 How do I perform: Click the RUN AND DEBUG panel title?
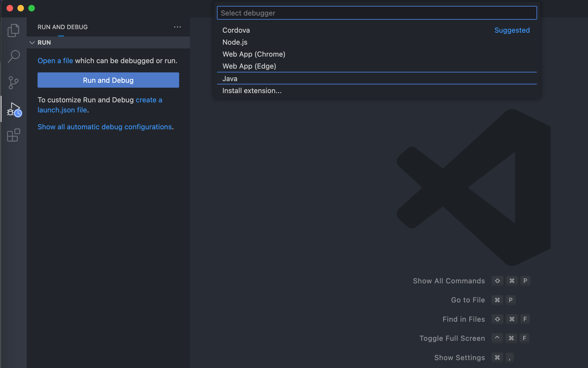(63, 27)
